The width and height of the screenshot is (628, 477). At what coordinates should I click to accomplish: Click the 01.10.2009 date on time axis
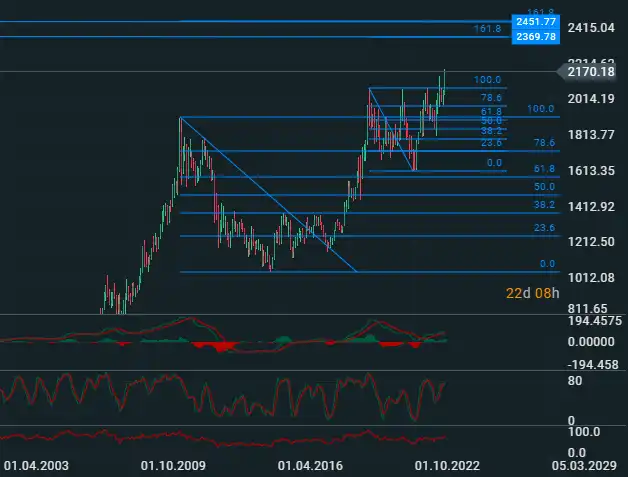[173, 465]
